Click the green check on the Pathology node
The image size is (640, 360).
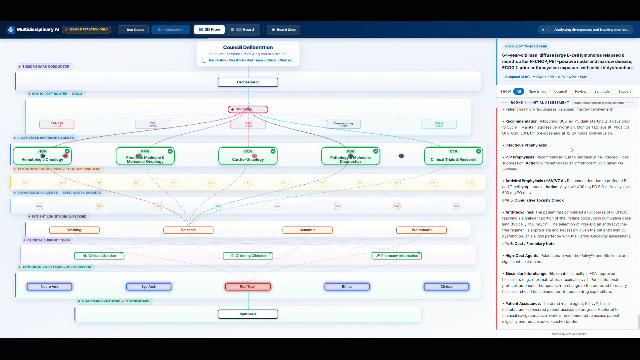coord(376,151)
